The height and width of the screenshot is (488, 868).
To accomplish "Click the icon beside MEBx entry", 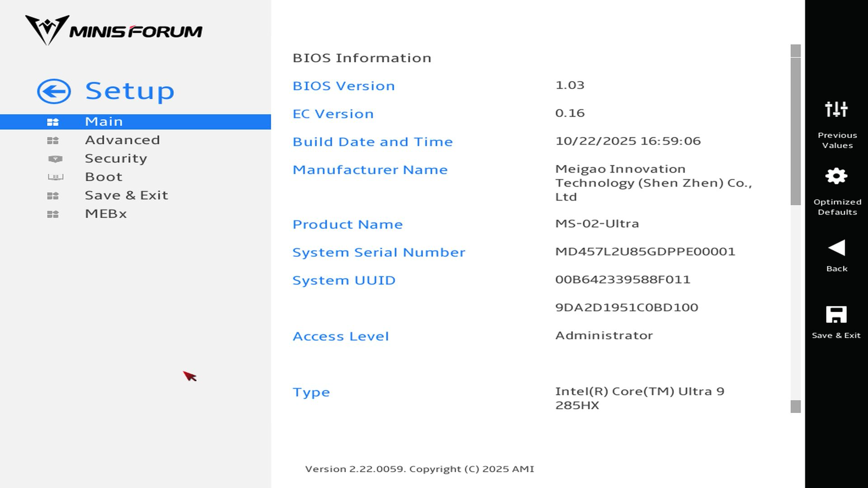I will 53,214.
